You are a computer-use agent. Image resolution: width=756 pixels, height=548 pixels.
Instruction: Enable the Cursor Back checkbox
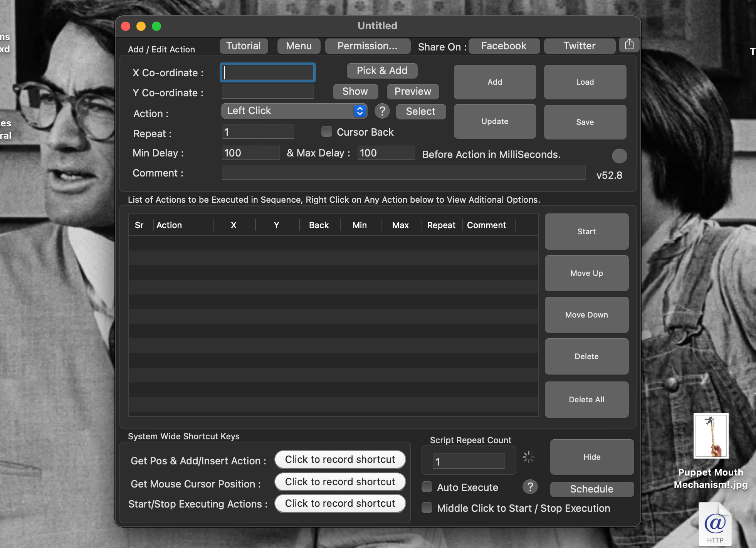tap(327, 132)
